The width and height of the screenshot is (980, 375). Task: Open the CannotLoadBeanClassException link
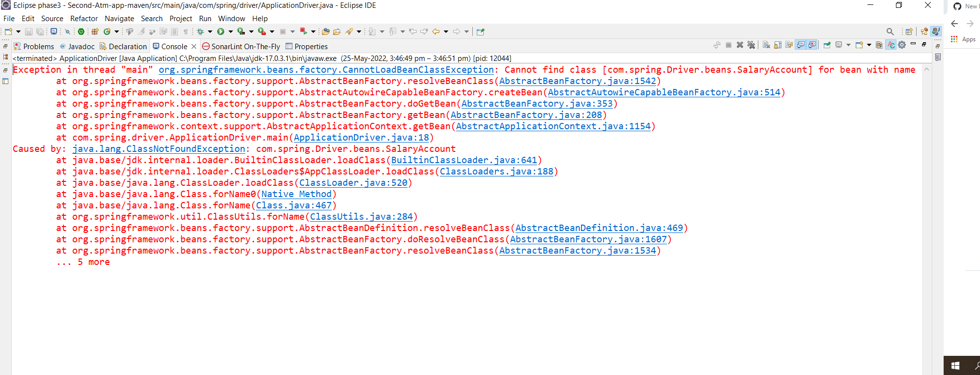click(326, 70)
